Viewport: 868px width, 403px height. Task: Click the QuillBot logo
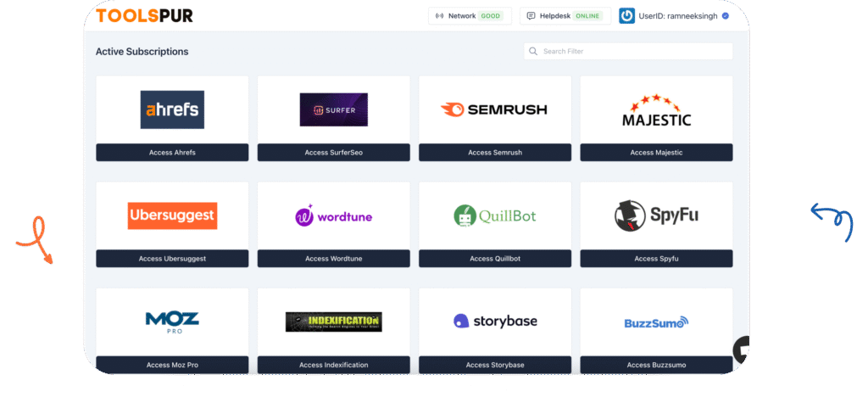pyautogui.click(x=495, y=215)
